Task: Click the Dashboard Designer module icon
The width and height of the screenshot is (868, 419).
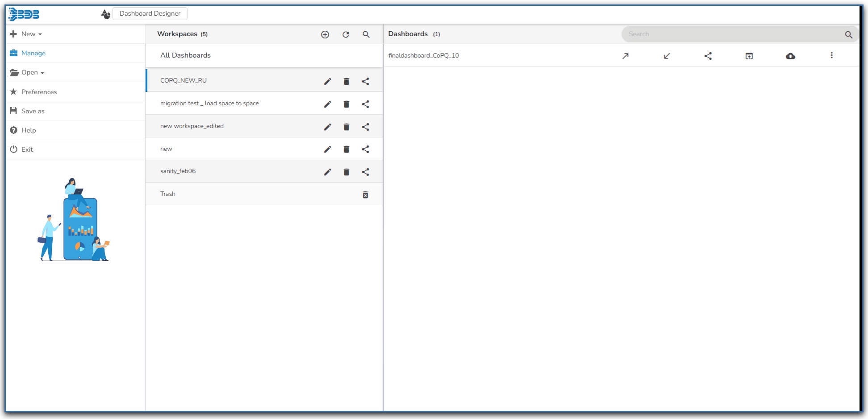Action: (105, 14)
